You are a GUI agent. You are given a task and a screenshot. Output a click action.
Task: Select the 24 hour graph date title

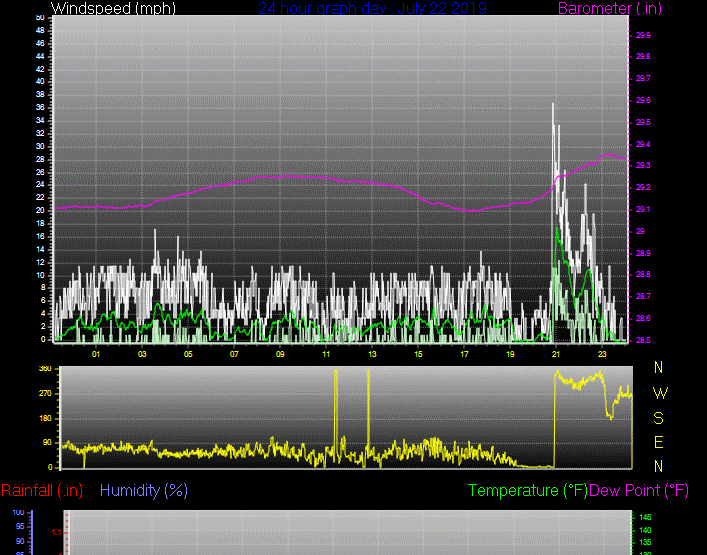pyautogui.click(x=372, y=9)
